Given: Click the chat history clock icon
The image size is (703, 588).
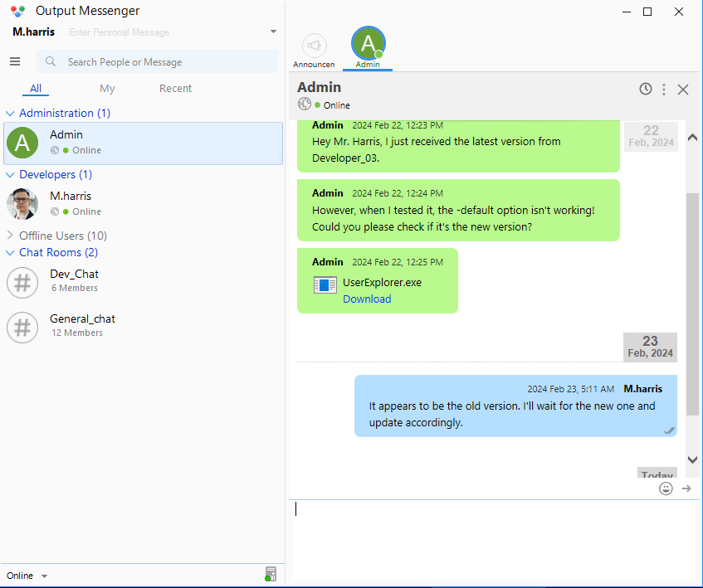Looking at the screenshot, I should 646,89.
